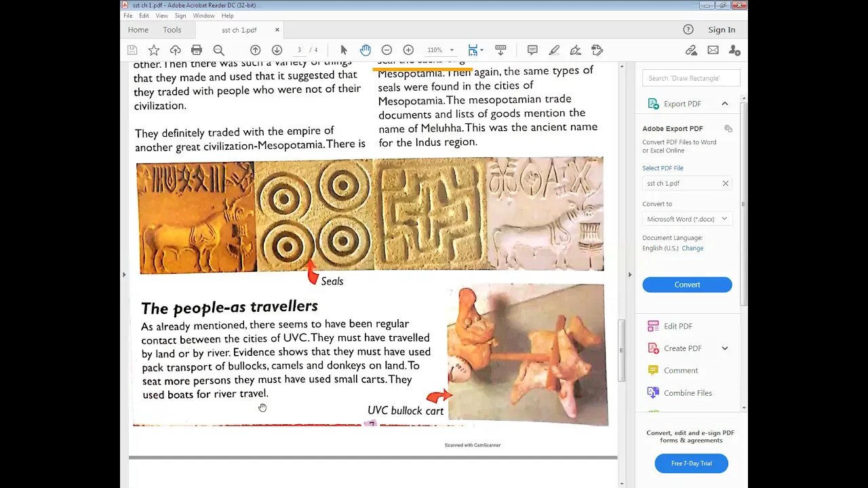Click the tools search field
Image resolution: width=868 pixels, height=488 pixels.
(691, 78)
